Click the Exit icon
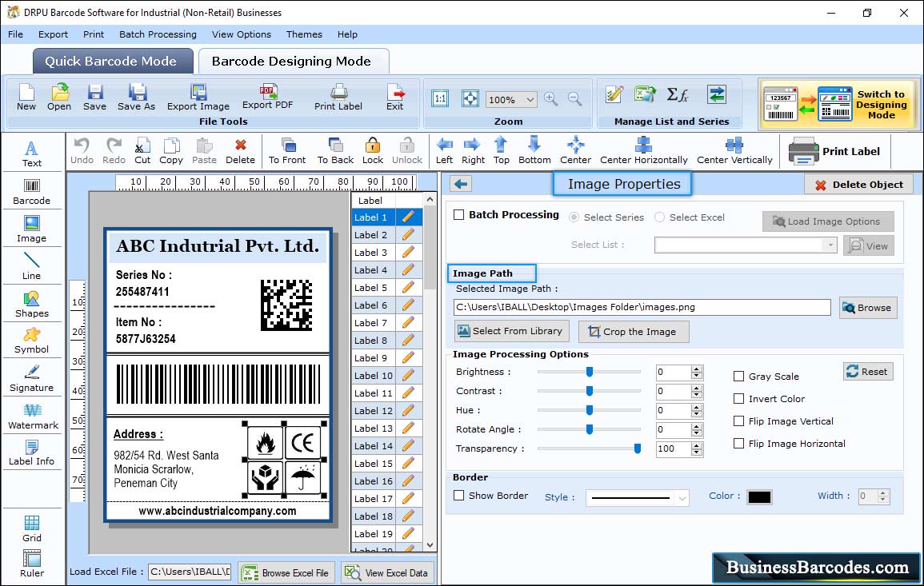 tap(395, 98)
